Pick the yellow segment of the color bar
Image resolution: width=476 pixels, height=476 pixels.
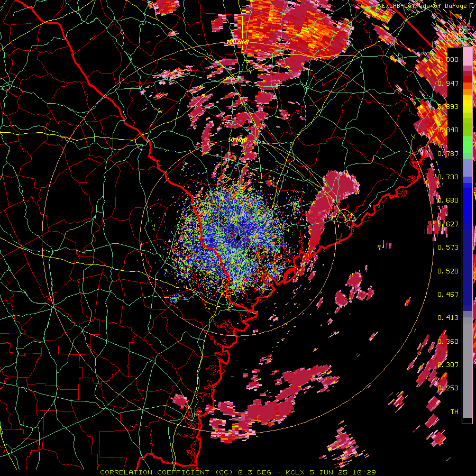click(x=467, y=104)
